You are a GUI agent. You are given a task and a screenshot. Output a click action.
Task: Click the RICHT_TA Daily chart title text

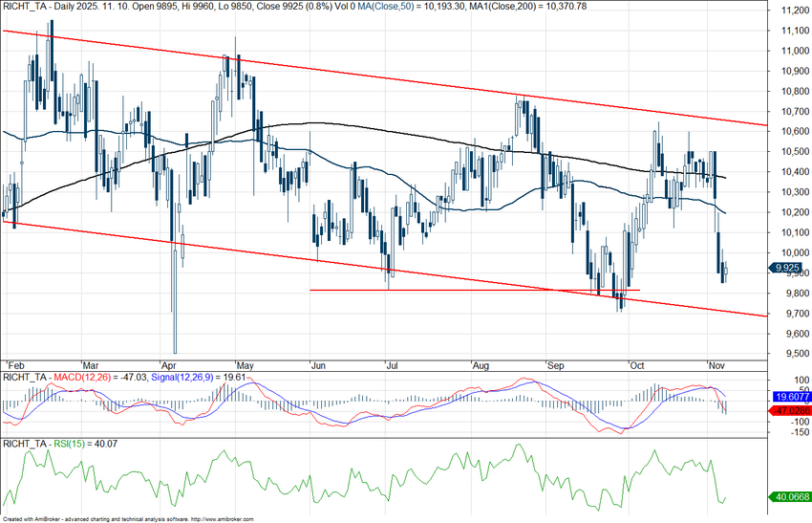tap(57, 6)
